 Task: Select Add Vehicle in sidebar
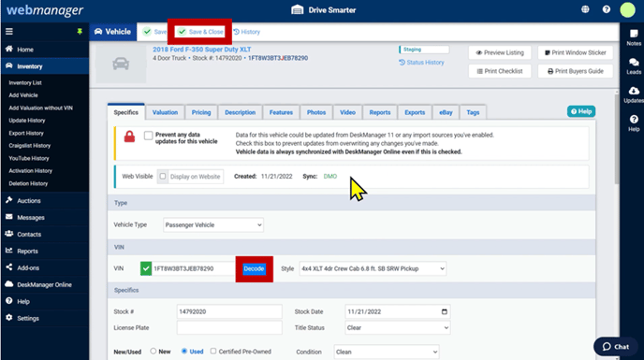(23, 95)
